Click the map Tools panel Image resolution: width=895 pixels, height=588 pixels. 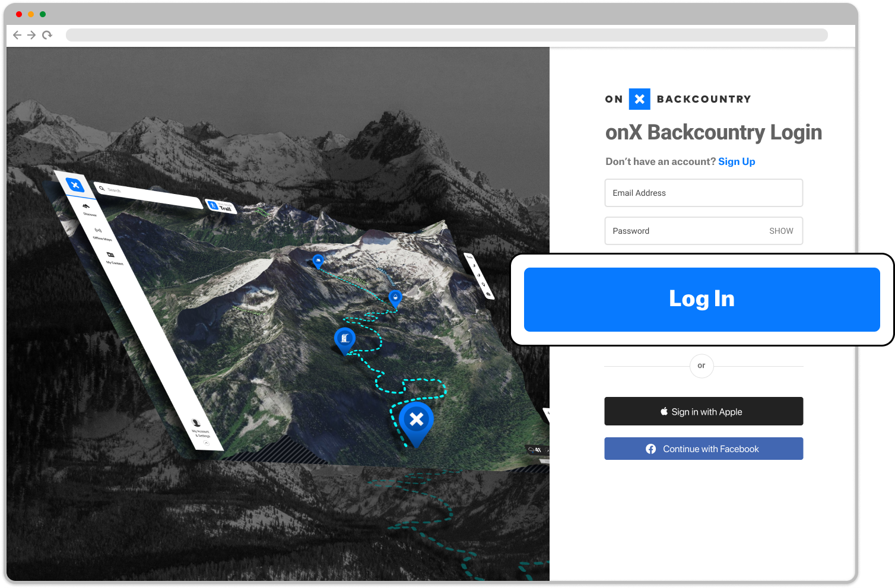(x=479, y=276)
